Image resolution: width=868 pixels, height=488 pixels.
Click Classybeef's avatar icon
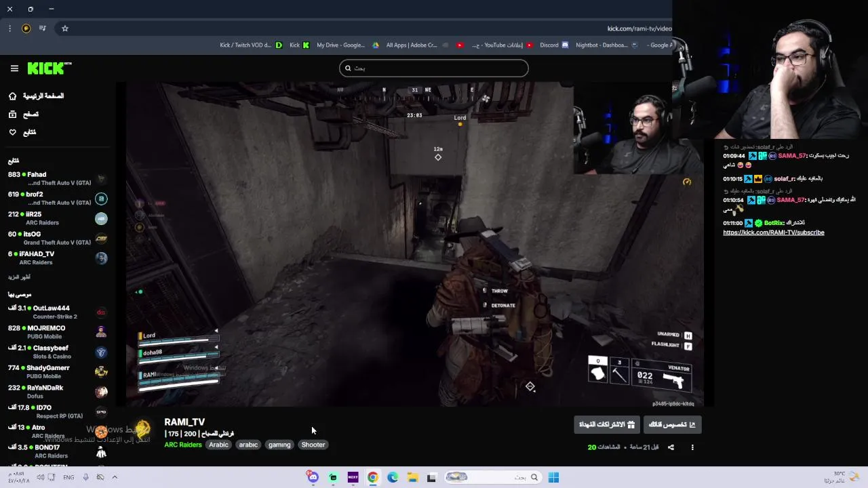click(101, 352)
